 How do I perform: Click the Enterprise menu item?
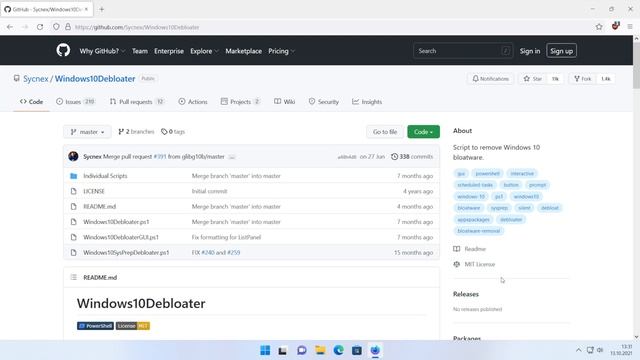169,51
